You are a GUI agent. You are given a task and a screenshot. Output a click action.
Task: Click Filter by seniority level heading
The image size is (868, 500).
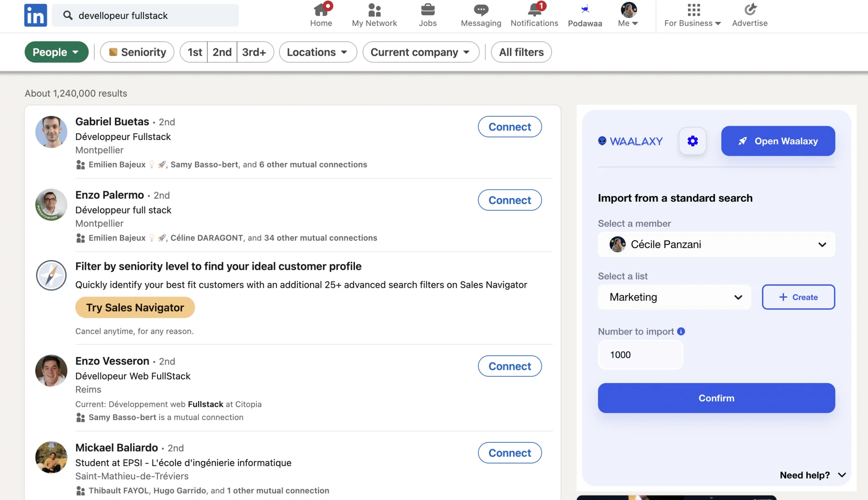click(218, 266)
